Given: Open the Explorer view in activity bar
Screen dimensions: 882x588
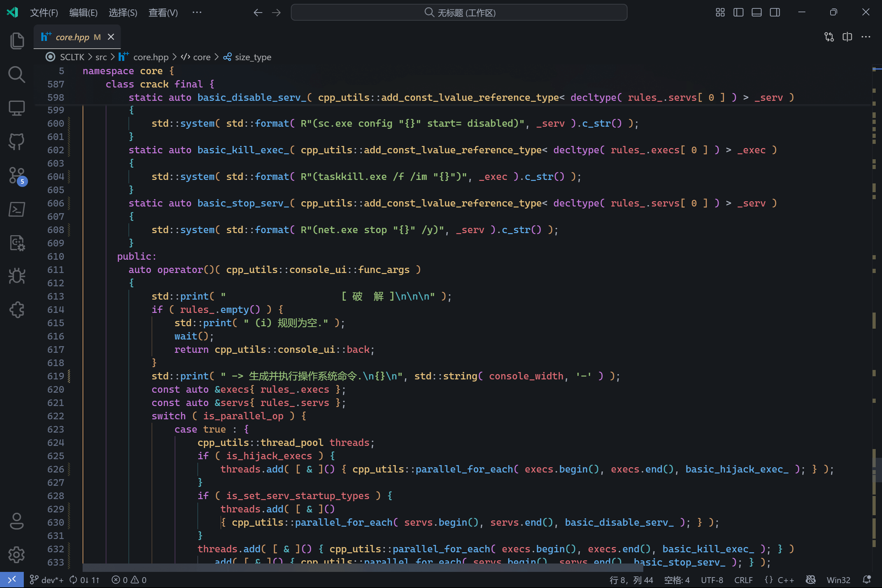Looking at the screenshot, I should (x=16, y=41).
